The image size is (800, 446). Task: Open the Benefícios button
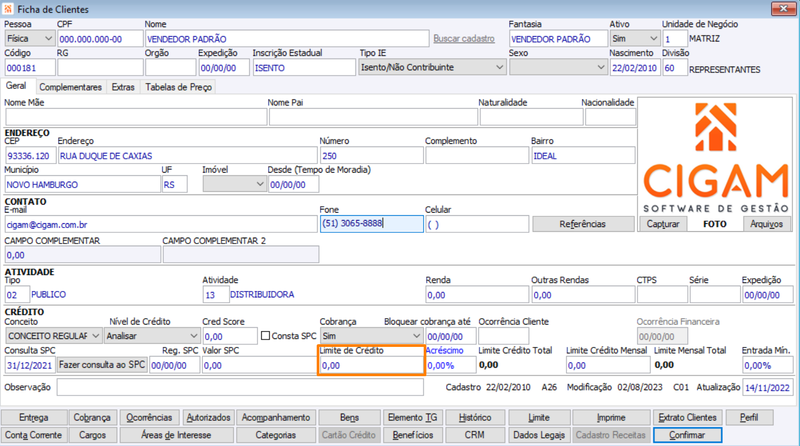tap(412, 435)
